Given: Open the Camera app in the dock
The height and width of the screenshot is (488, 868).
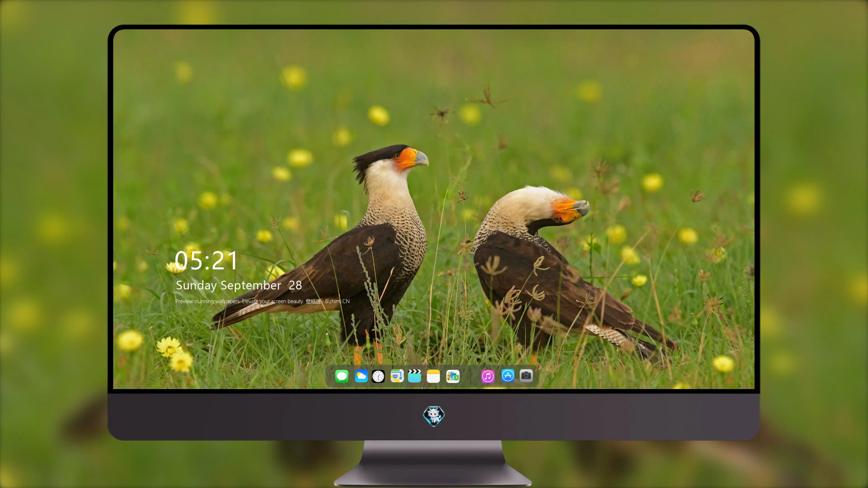Looking at the screenshot, I should pyautogui.click(x=526, y=376).
